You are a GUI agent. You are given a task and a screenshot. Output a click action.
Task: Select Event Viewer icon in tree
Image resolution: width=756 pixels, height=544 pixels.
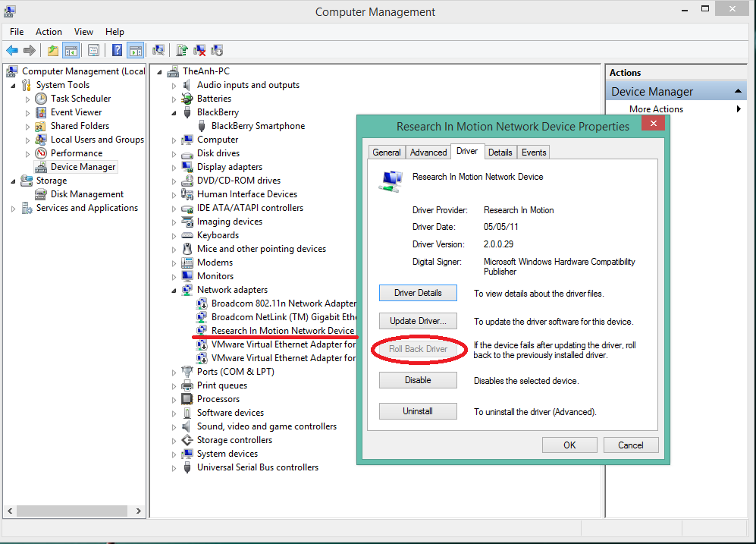(x=41, y=112)
